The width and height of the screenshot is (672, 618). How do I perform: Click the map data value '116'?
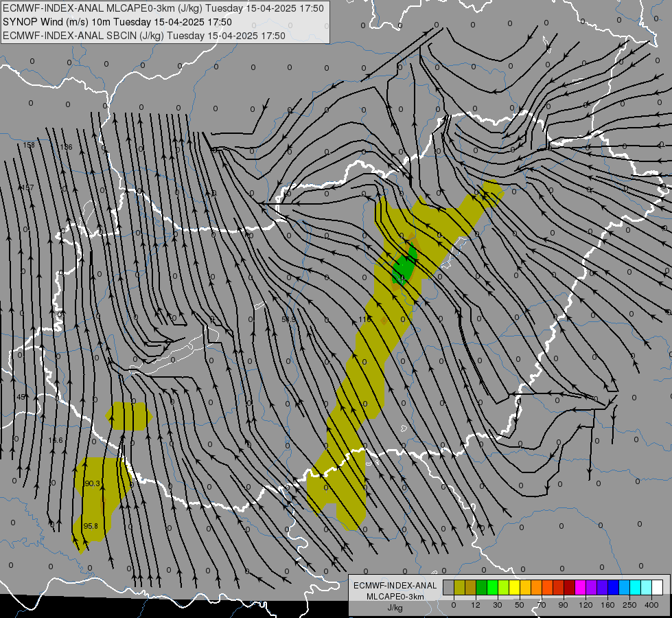click(x=364, y=319)
